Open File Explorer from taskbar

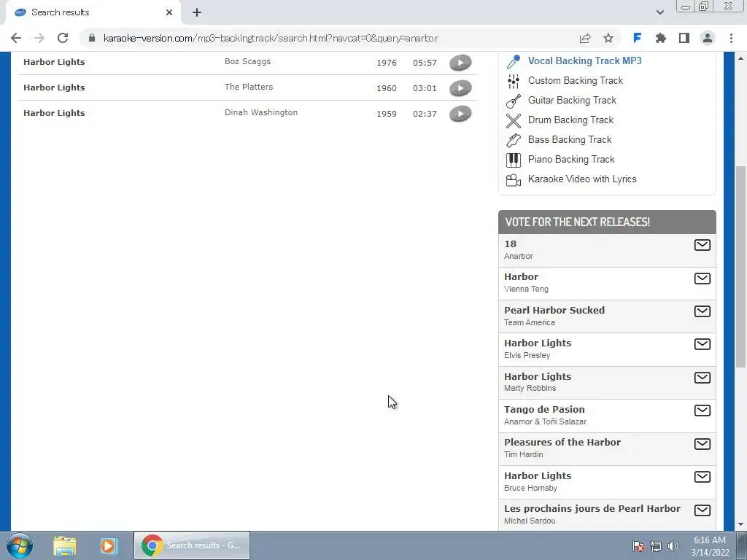(x=64, y=545)
